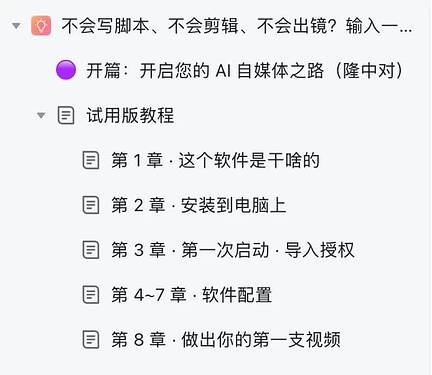The width and height of the screenshot is (432, 375).
Task: Click document icon for 第 3 章
Action: pyautogui.click(x=91, y=250)
